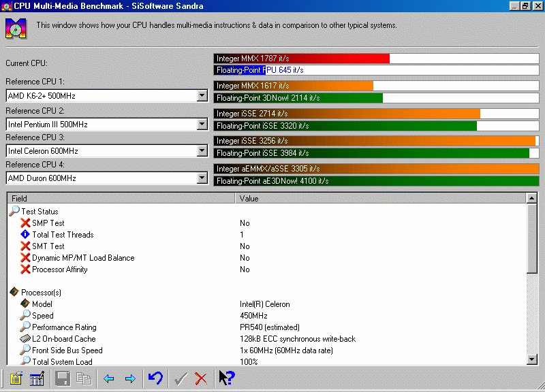Viewport: 545px width, 392px height.
Task: Click the Intel Celeron 600MHz combo box
Action: pos(107,150)
